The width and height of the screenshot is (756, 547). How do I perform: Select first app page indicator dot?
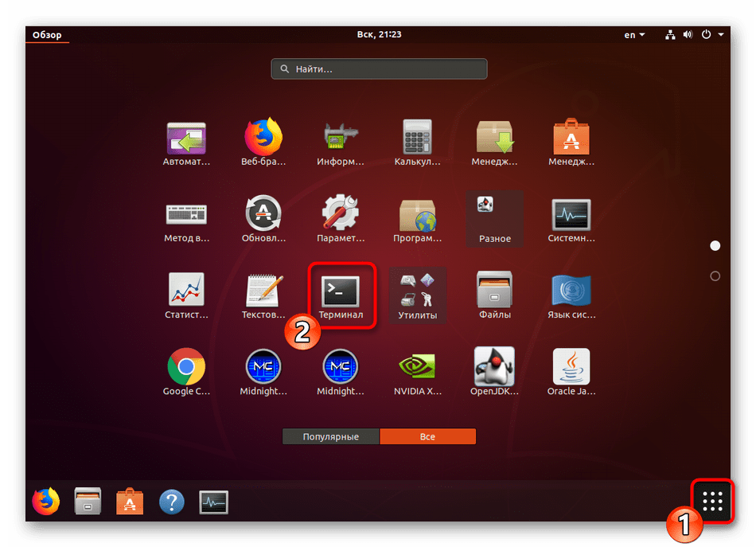(x=715, y=246)
